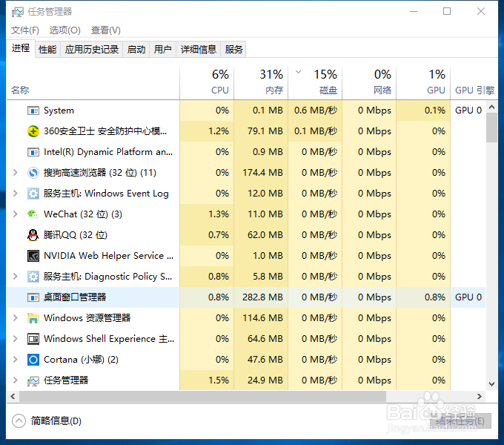
Task: Toggle sort arrow above 磁盘 column
Action: pos(298,72)
